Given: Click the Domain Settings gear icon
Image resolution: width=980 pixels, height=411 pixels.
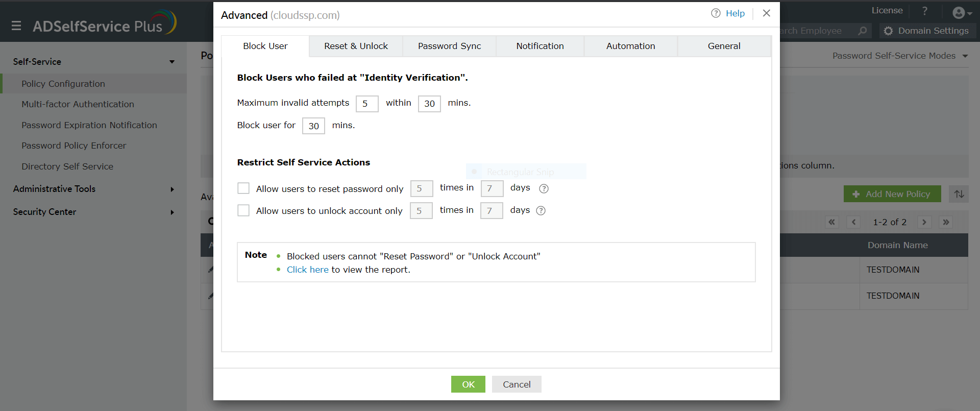Looking at the screenshot, I should tap(888, 31).
